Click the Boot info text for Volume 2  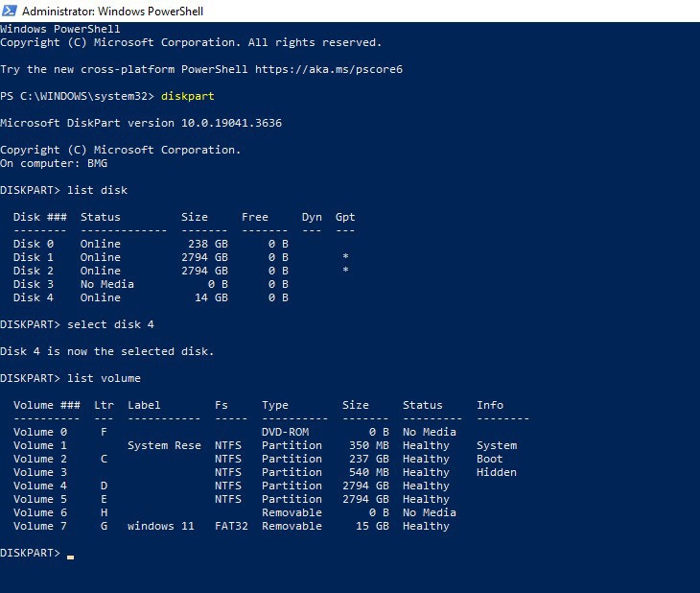coord(490,459)
